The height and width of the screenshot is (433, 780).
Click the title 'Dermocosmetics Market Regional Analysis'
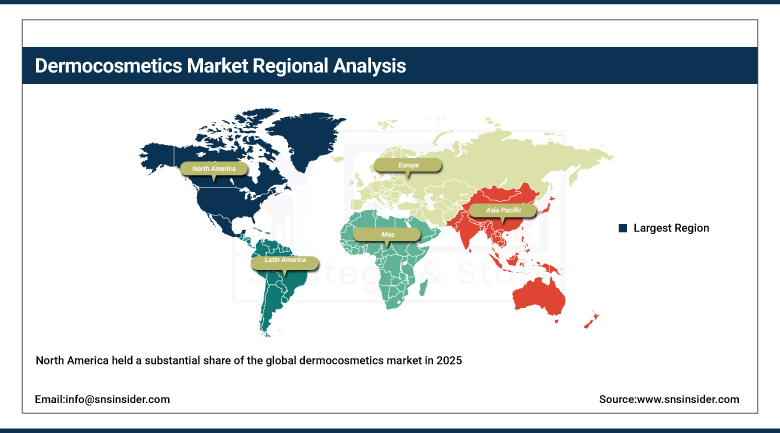click(x=220, y=66)
